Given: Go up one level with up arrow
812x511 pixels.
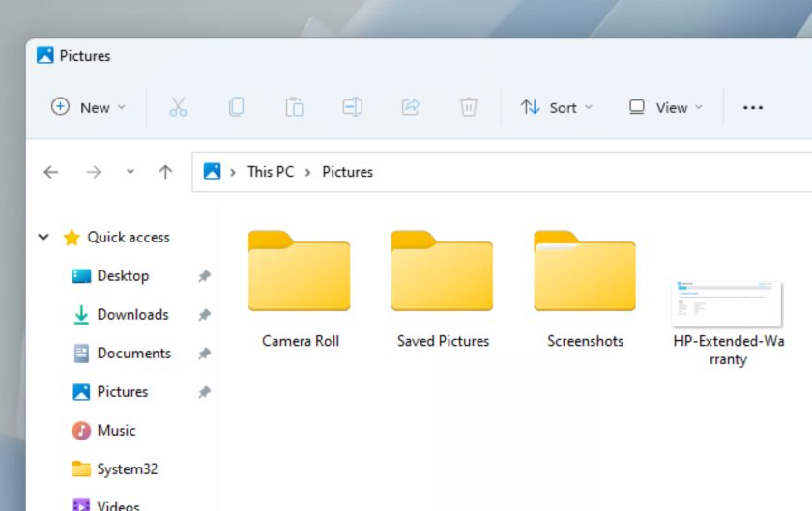Looking at the screenshot, I should [165, 172].
